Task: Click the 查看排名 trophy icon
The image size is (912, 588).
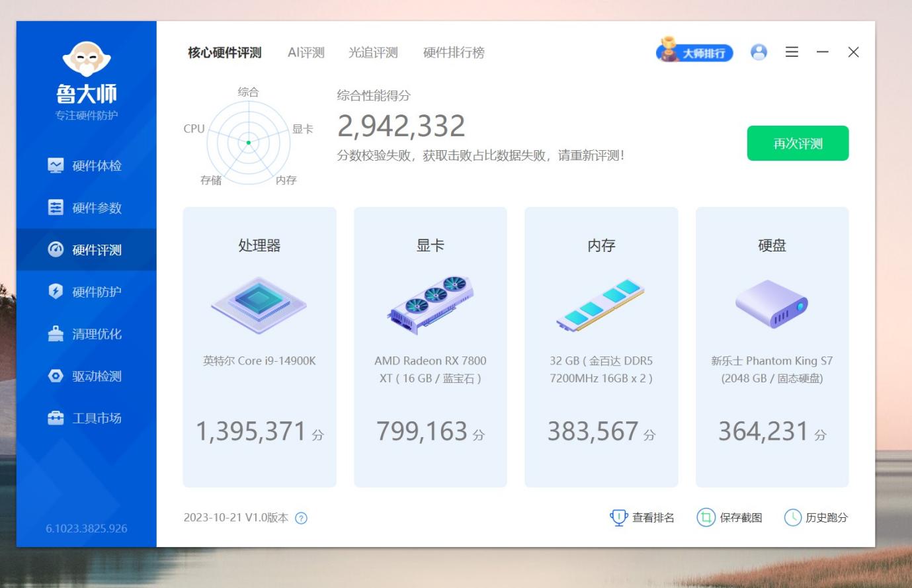Action: click(618, 518)
